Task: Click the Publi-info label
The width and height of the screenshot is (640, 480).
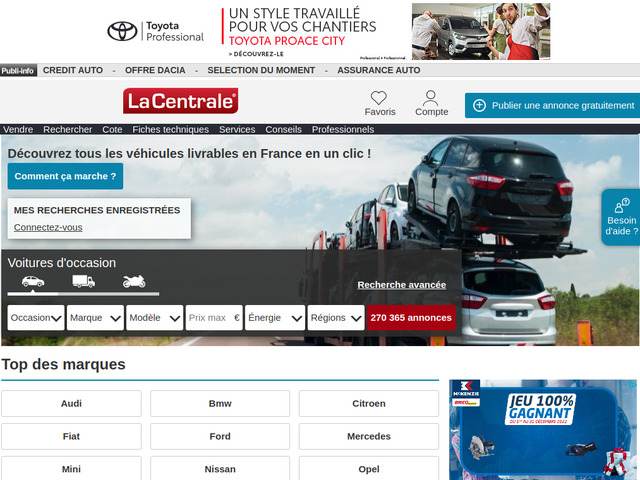Action: pos(18,70)
